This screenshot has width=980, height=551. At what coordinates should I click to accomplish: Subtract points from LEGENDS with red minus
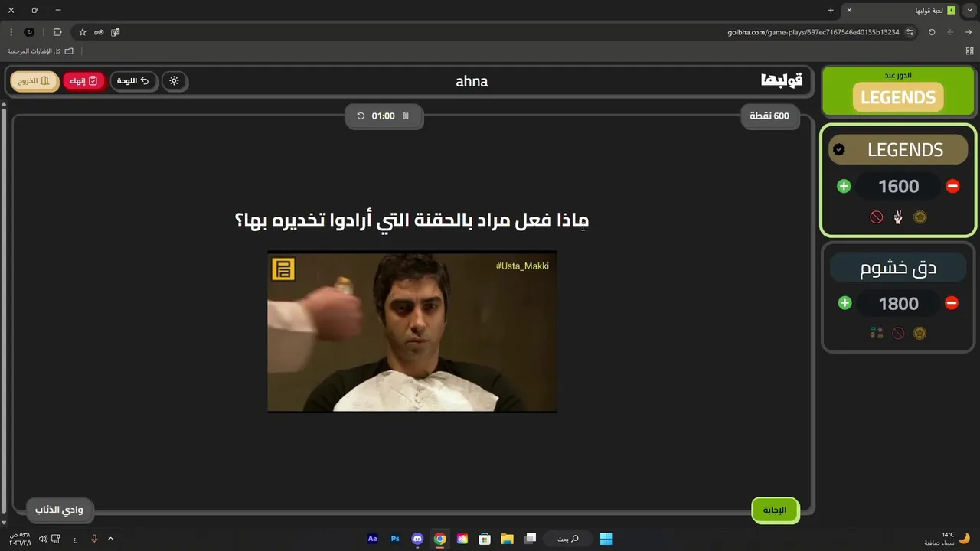click(x=952, y=186)
